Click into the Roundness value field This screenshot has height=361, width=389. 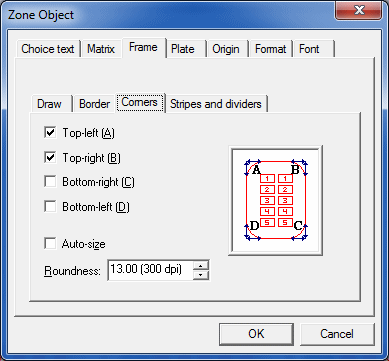click(151, 270)
